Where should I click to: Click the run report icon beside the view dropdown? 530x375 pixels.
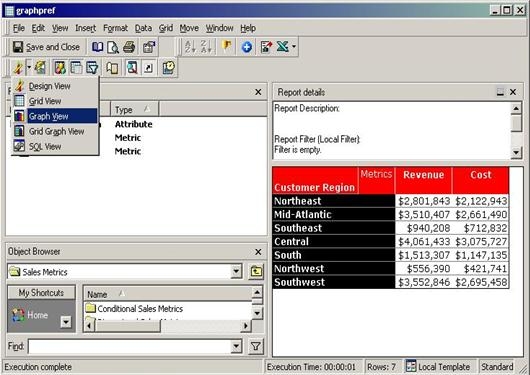point(40,68)
